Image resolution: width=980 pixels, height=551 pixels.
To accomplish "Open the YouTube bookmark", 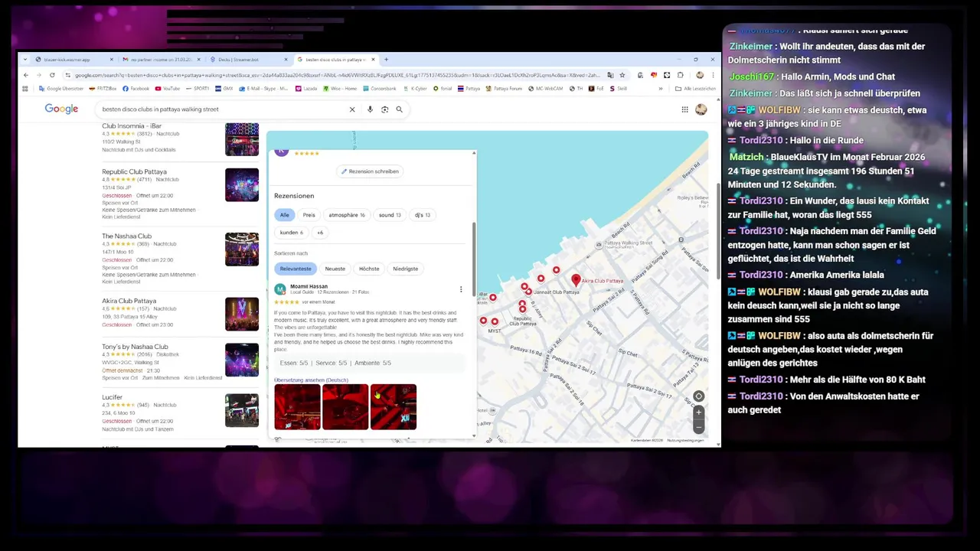I will coord(168,89).
